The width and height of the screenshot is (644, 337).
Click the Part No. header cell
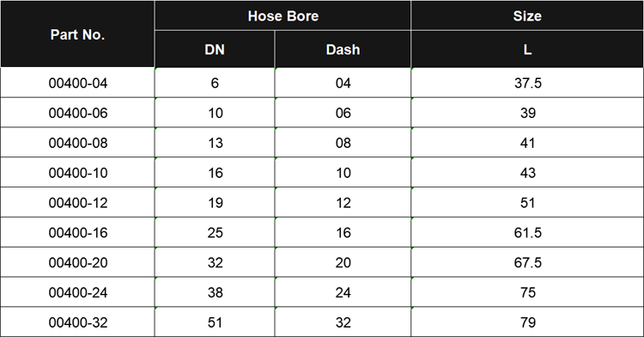click(77, 34)
